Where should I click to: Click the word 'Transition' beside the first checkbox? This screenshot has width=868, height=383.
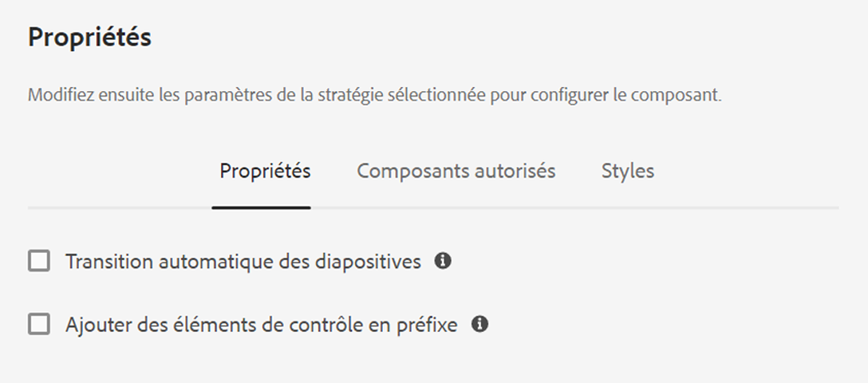point(109,261)
